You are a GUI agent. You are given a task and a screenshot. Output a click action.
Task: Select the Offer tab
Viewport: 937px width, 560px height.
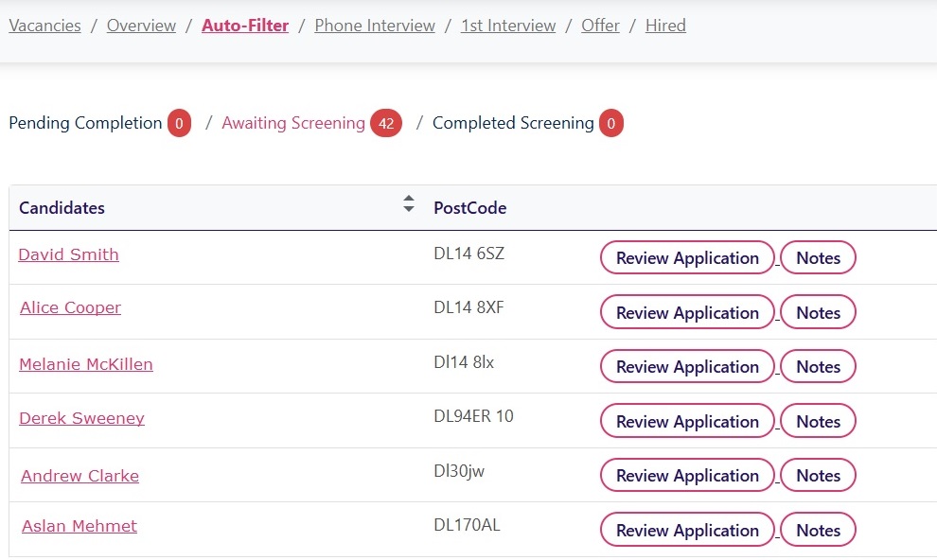600,26
